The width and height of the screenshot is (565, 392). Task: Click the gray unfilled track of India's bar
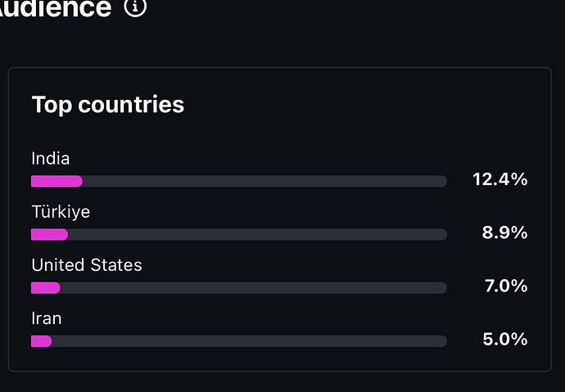[262, 181]
